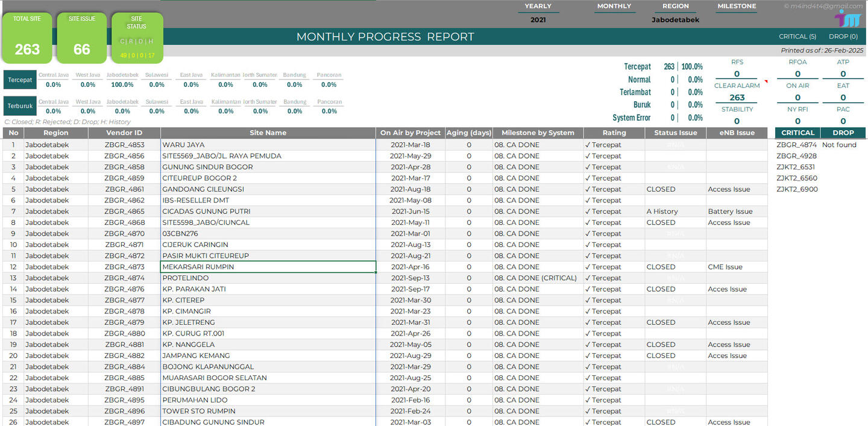
Task: Click the DROP list header
Action: click(x=843, y=133)
